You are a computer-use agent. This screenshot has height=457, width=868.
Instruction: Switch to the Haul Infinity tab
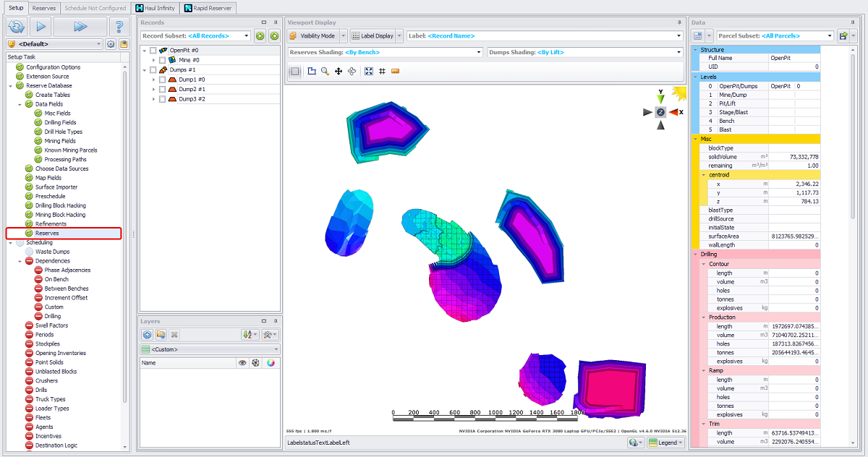(x=155, y=8)
